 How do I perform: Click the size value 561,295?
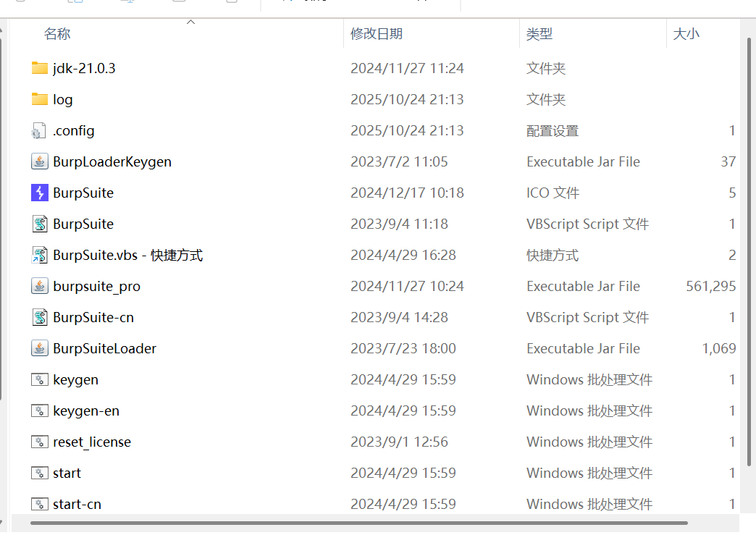710,286
